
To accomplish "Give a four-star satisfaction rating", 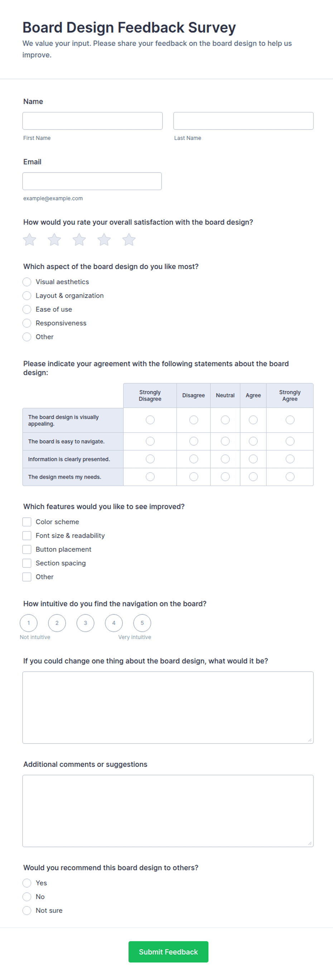I will 104,240.
